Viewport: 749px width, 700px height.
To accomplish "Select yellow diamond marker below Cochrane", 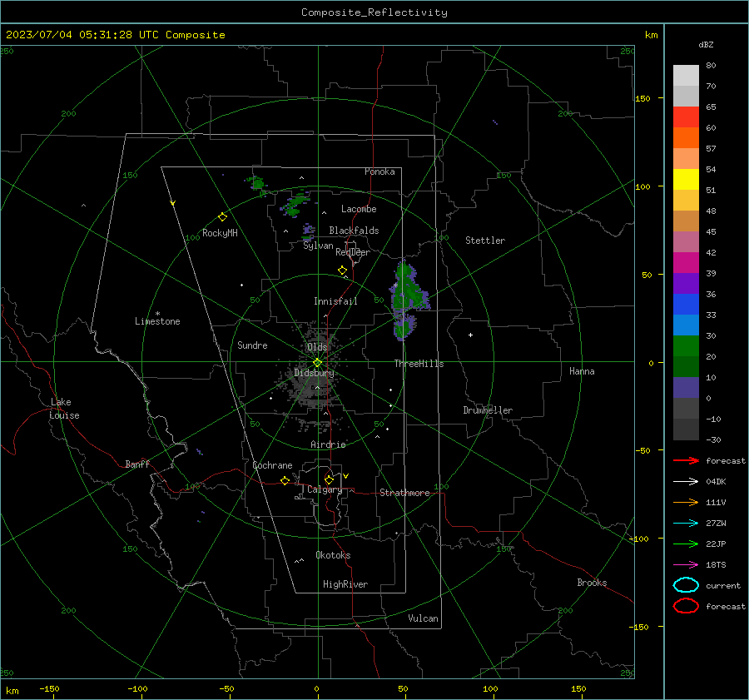I will (x=285, y=481).
